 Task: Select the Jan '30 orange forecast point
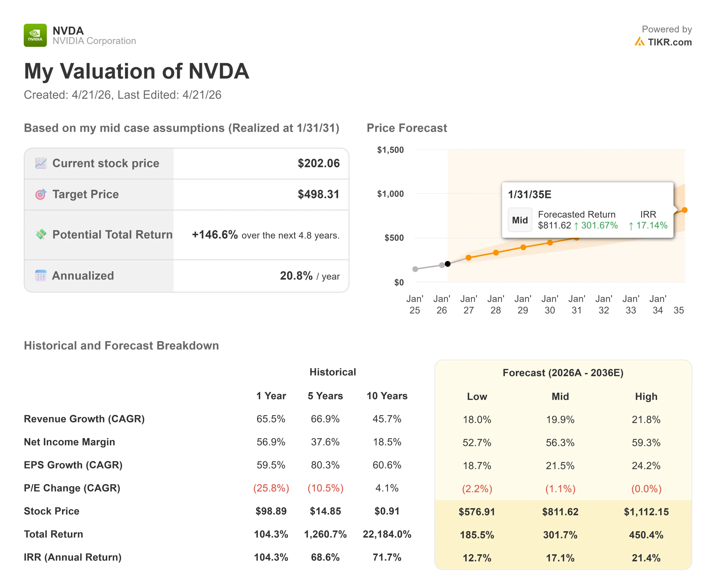(x=550, y=243)
